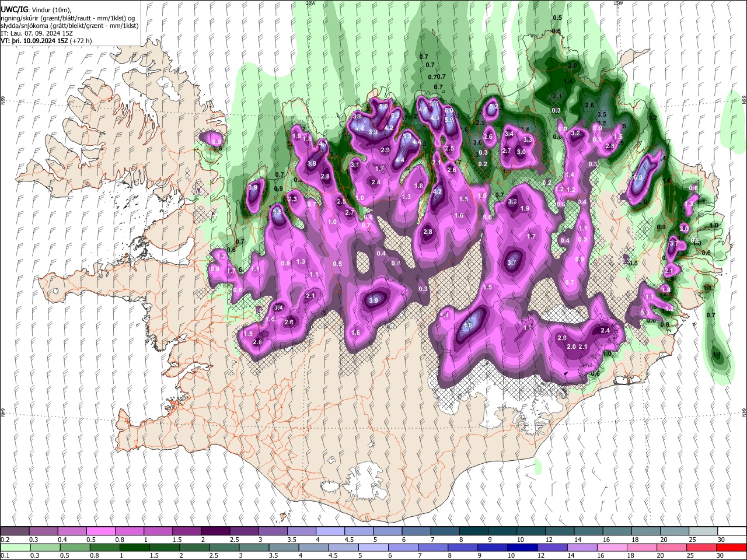Click the '(+72 h)' forecast offset text

tap(81, 41)
